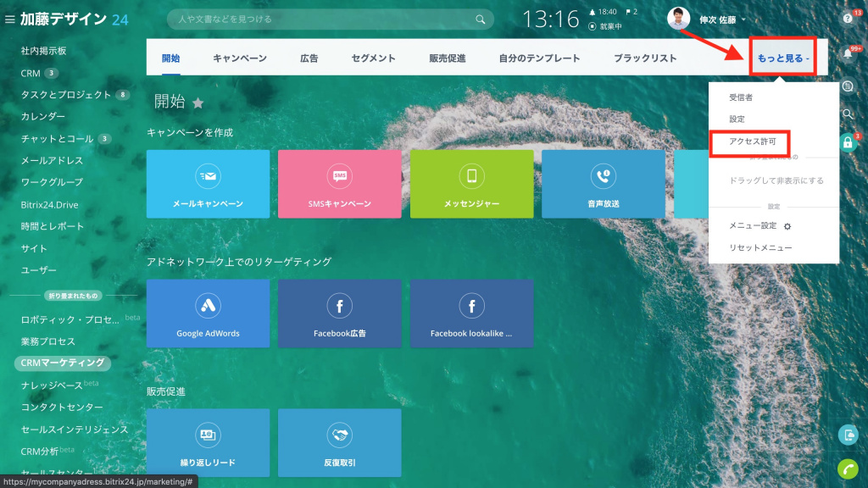Open CRM分析 in the sidebar
The height and width of the screenshot is (488, 868).
pyautogui.click(x=39, y=452)
